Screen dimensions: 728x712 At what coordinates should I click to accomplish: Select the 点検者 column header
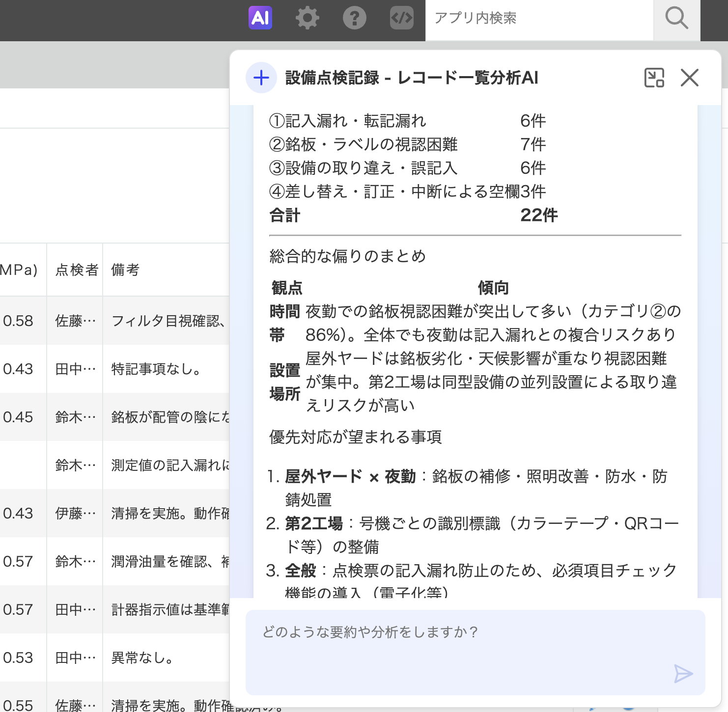77,270
